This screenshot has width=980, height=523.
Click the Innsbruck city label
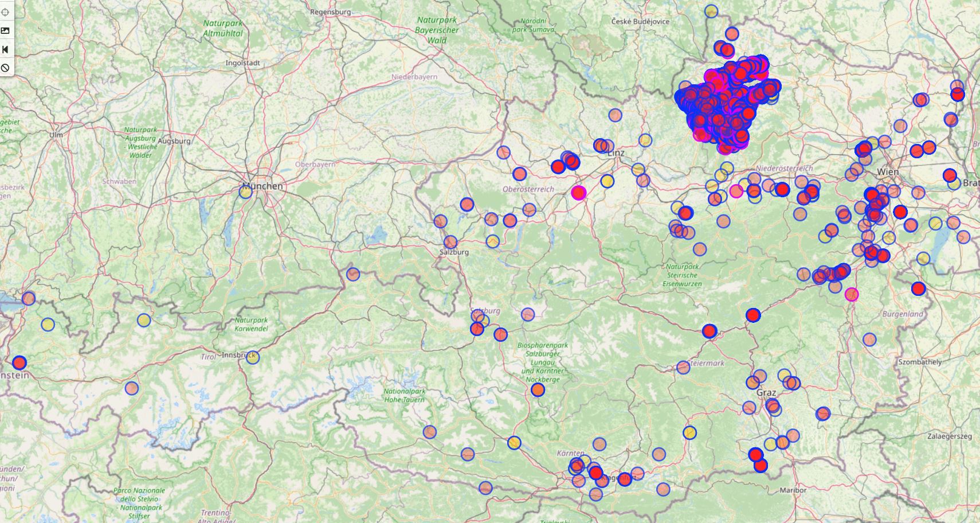(x=238, y=355)
